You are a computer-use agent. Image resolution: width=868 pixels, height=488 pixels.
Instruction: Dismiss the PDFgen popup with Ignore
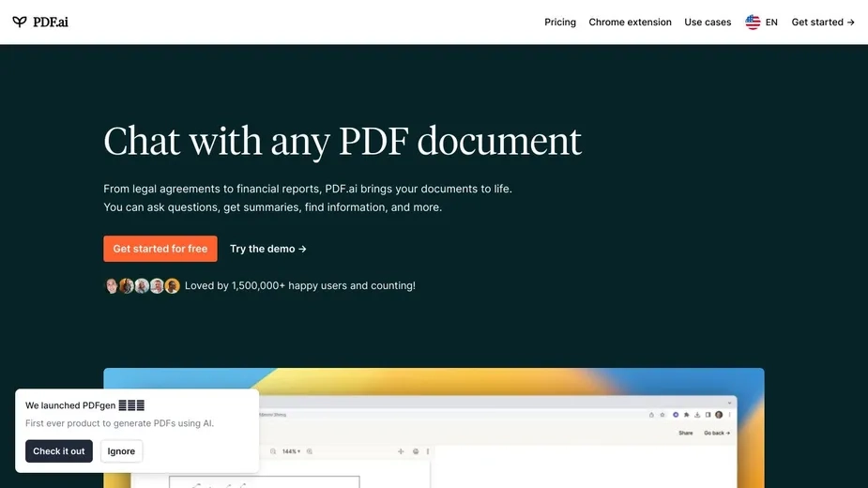(121, 450)
